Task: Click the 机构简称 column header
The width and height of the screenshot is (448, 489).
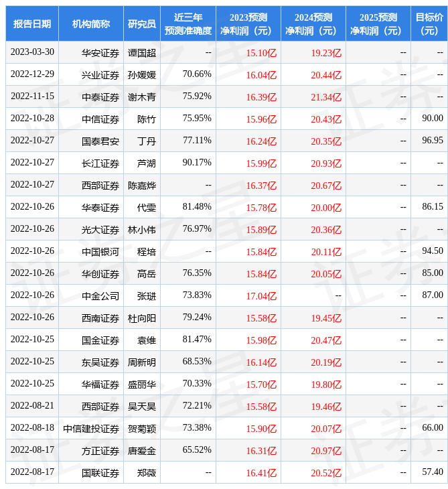Action: (91, 24)
